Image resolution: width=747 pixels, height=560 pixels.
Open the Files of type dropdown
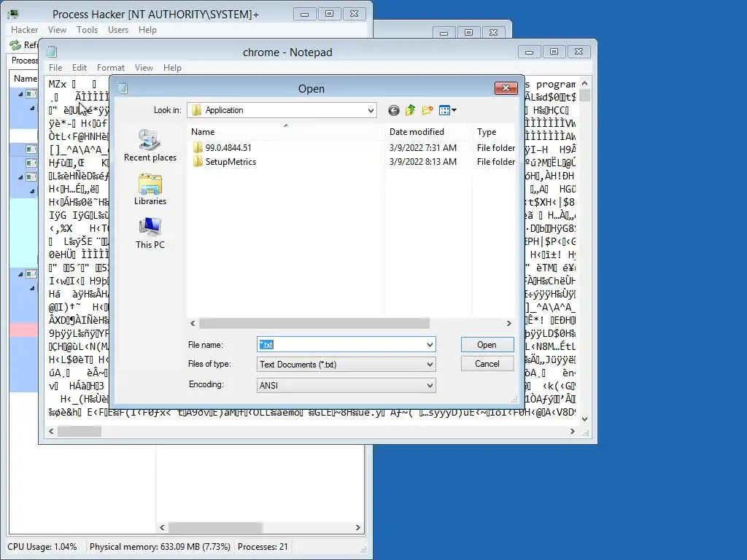pos(430,365)
